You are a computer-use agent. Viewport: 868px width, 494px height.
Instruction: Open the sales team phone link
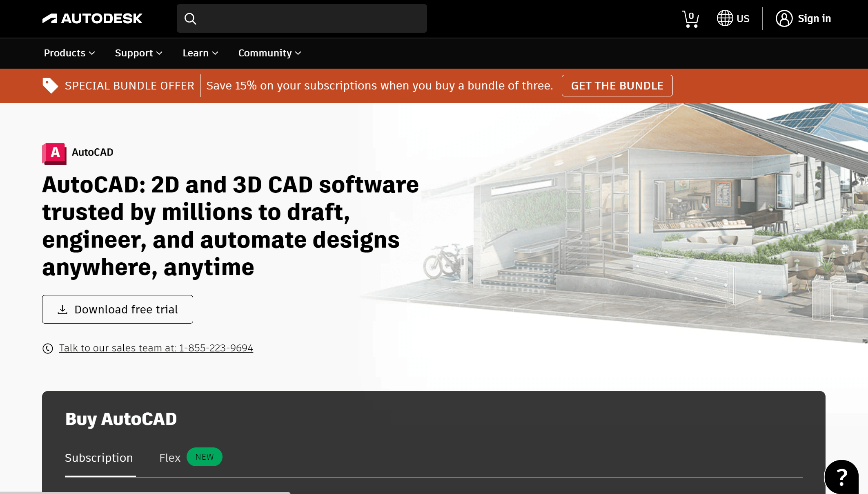[x=156, y=348]
